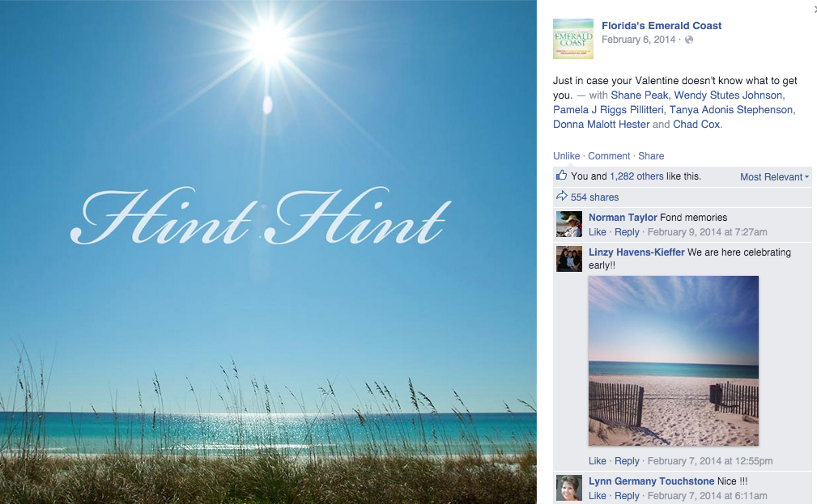This screenshot has width=817, height=504.
Task: Click the Florida's Emerald Coast page avatar
Action: [x=573, y=39]
